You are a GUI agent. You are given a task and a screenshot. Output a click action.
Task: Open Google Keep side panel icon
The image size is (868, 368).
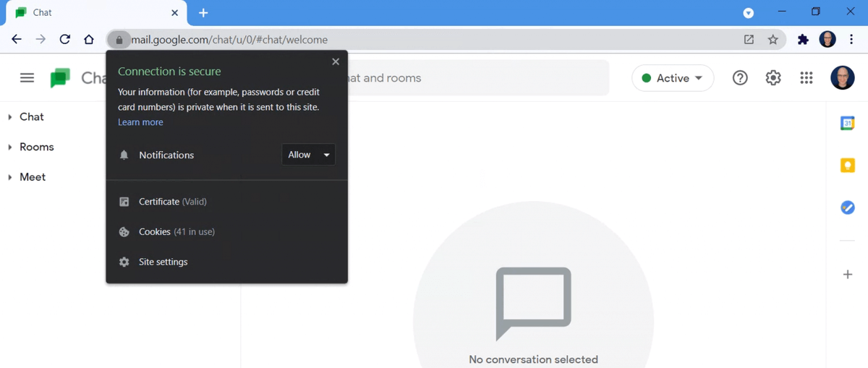(x=848, y=166)
